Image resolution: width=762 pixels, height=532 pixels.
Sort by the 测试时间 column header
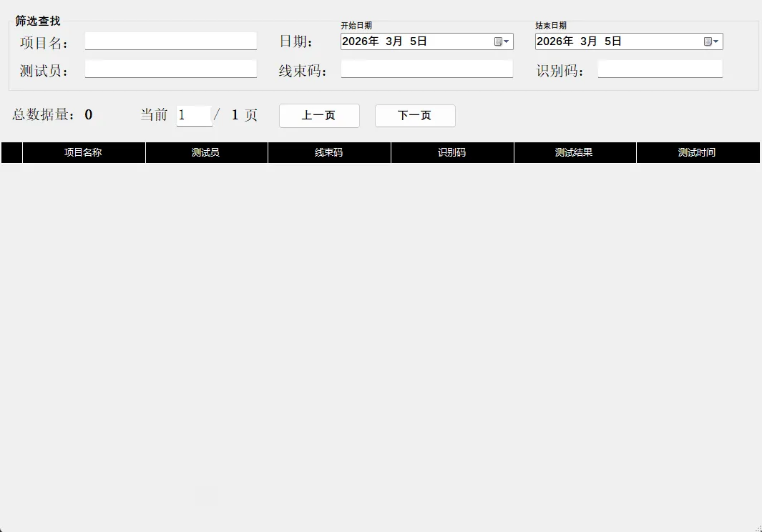pos(698,153)
